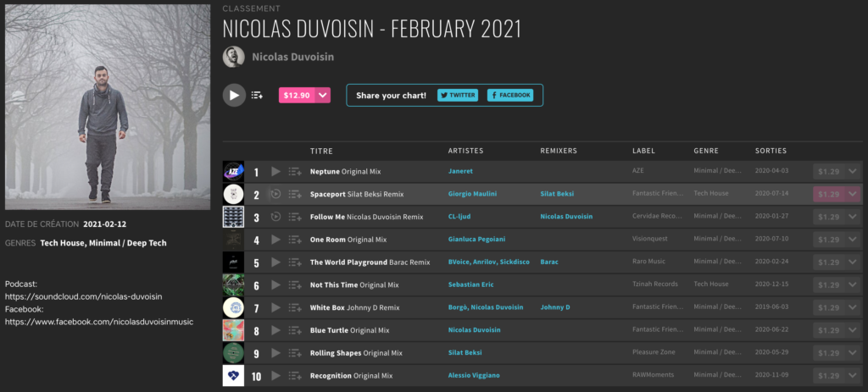Open artist Alessio Viggiano
This screenshot has width=868, height=392.
point(474,375)
